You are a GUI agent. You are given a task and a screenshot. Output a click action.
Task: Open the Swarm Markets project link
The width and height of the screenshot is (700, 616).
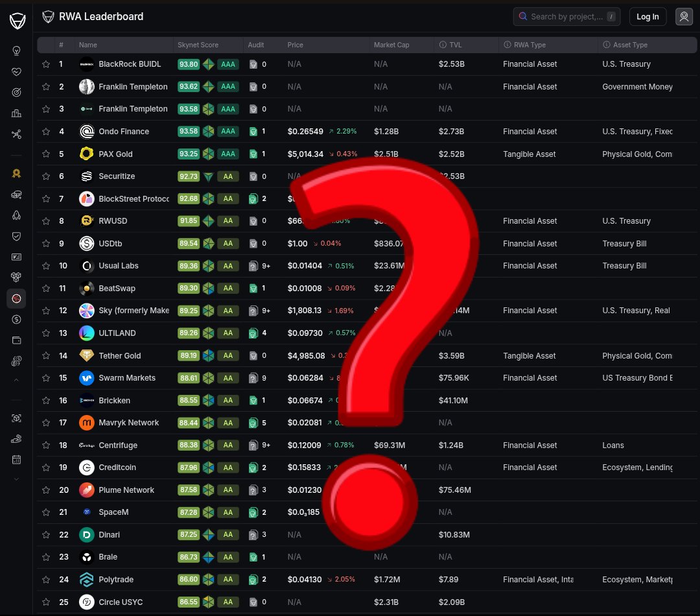coord(127,378)
